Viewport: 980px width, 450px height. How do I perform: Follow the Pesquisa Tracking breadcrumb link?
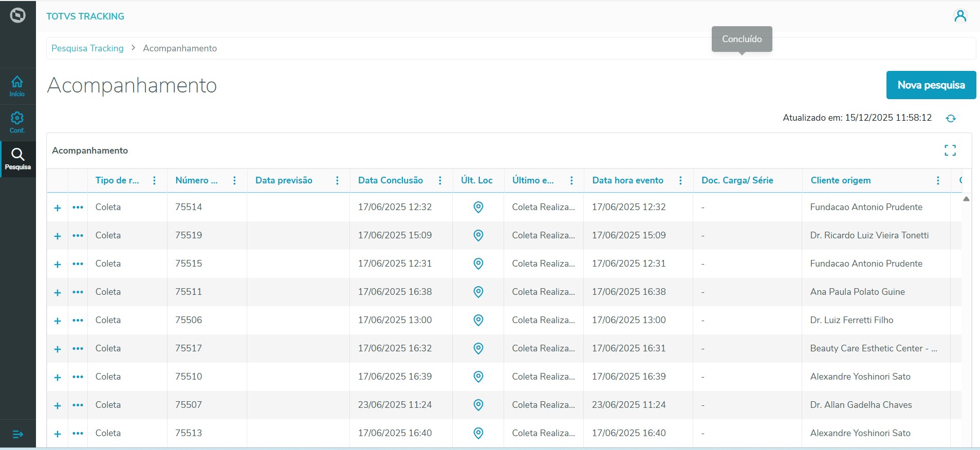(87, 48)
